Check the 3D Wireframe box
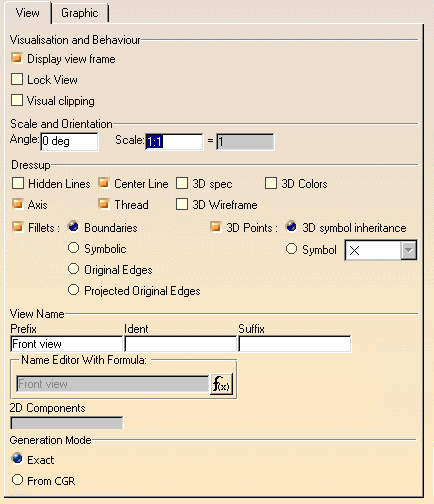434x504 pixels. click(182, 204)
